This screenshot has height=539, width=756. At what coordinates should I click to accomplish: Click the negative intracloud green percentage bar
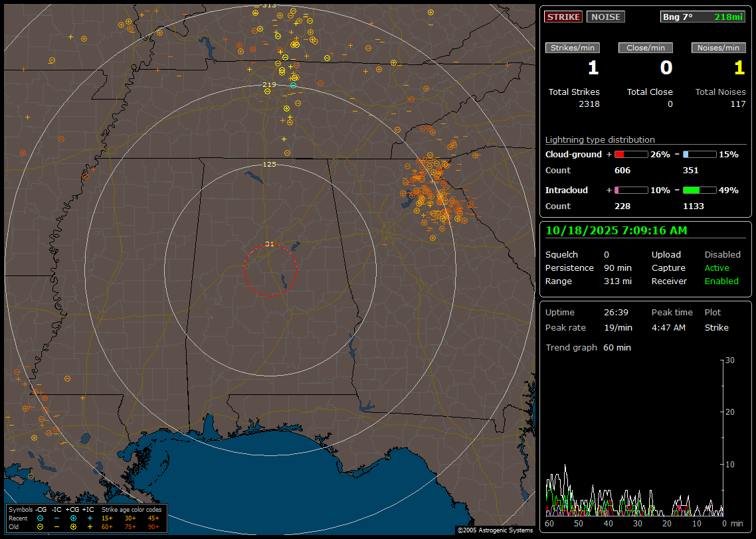pos(700,190)
